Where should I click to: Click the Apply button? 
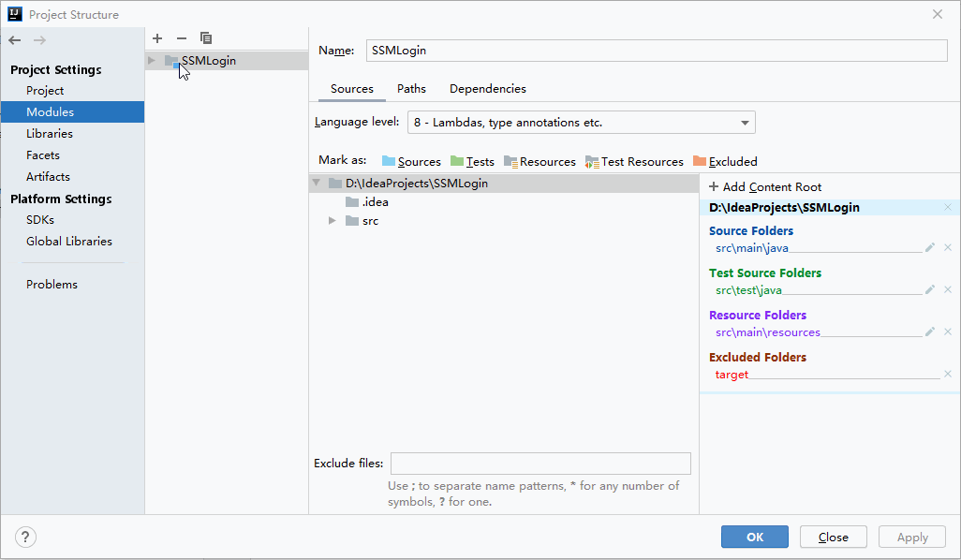pos(912,537)
